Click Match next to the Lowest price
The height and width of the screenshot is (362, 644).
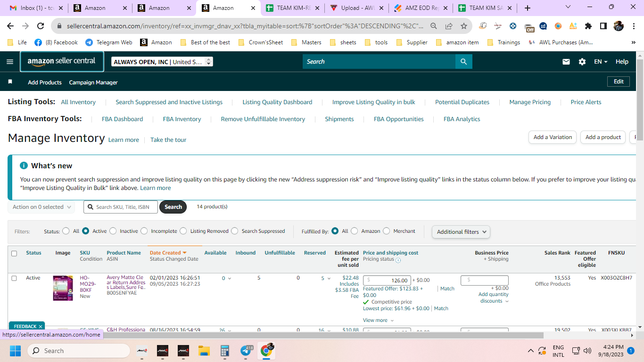coord(441,308)
